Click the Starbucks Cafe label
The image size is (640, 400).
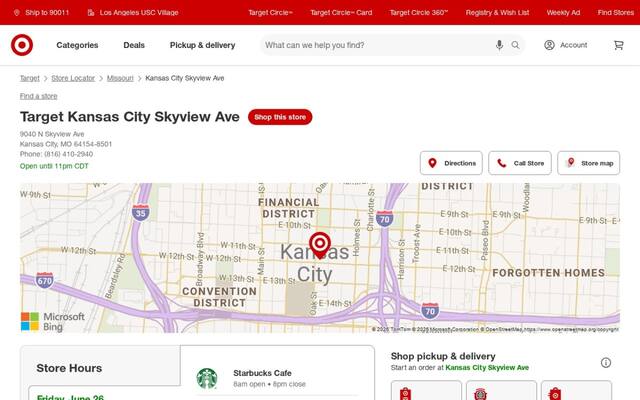coord(262,373)
